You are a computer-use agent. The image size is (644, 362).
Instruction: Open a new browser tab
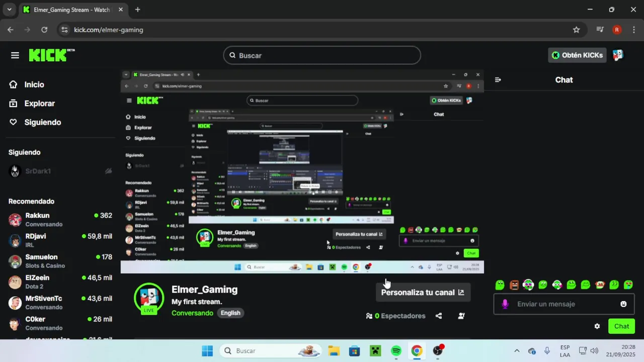138,10
